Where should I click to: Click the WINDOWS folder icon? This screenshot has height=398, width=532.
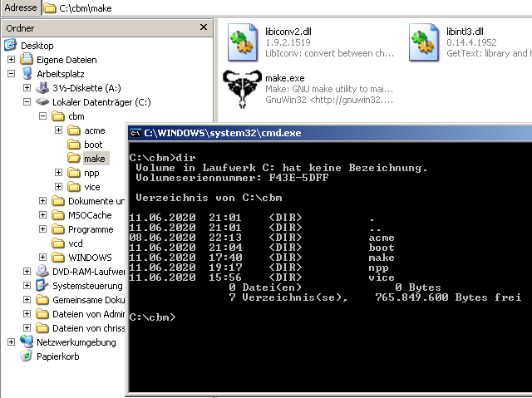[58, 258]
